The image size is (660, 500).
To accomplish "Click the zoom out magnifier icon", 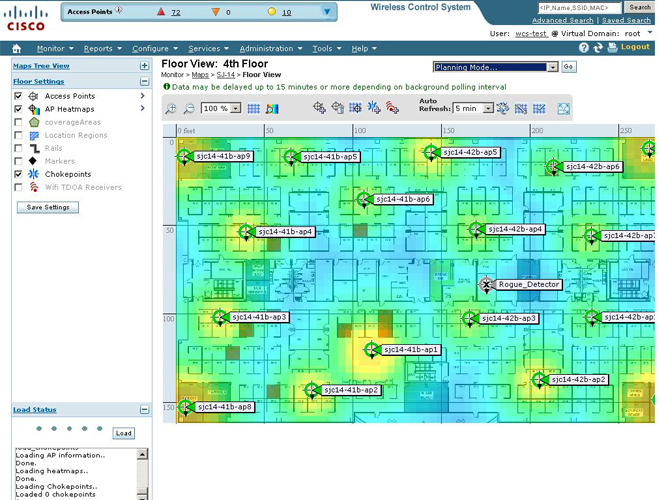I will pos(188,108).
